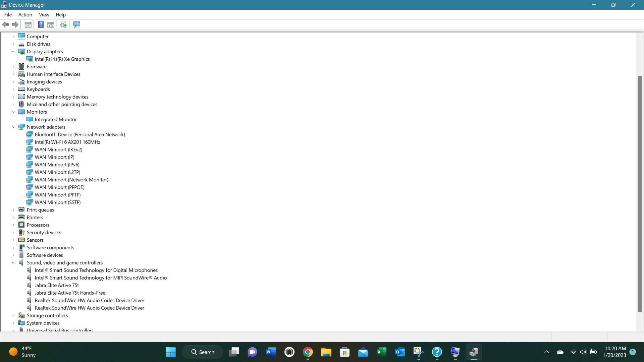Open the View menu

point(44,15)
